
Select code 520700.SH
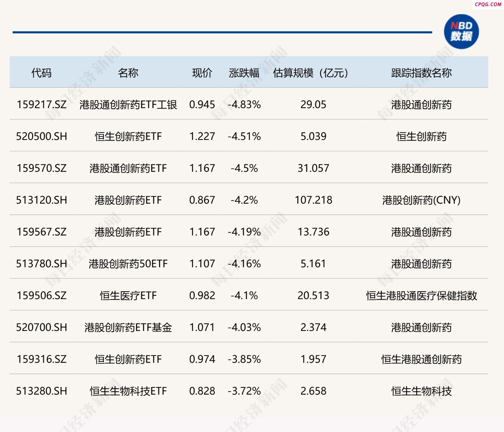[42, 327]
